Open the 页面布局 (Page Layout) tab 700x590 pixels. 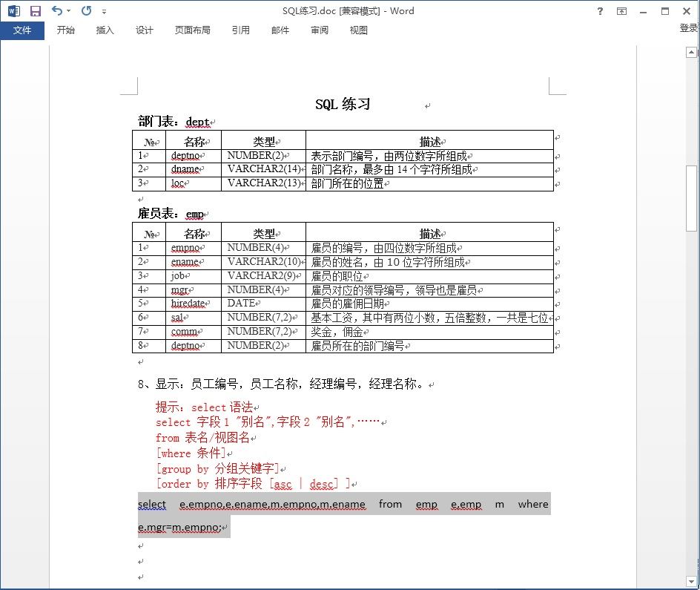tap(192, 30)
